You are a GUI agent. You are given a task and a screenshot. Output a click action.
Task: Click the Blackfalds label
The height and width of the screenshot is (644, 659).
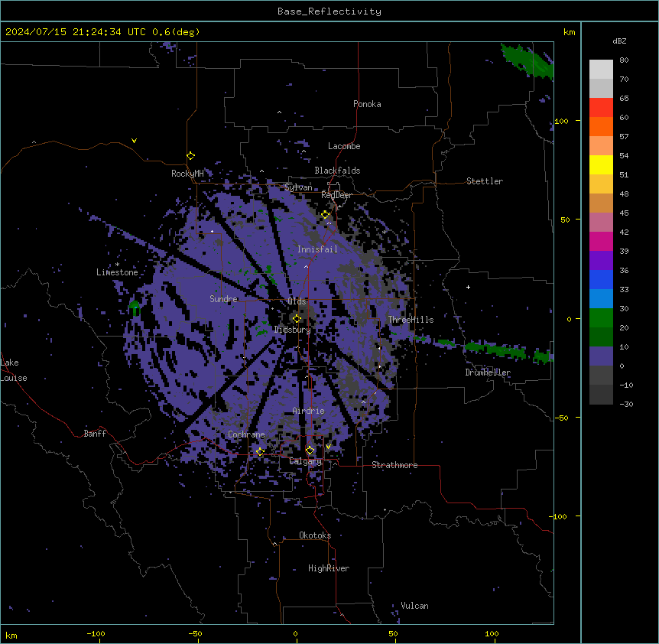(337, 171)
